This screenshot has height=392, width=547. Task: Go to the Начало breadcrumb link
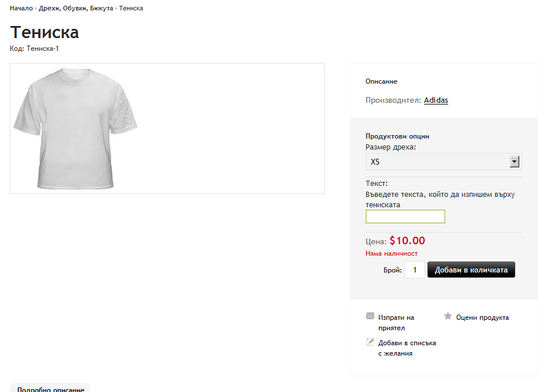(x=21, y=9)
